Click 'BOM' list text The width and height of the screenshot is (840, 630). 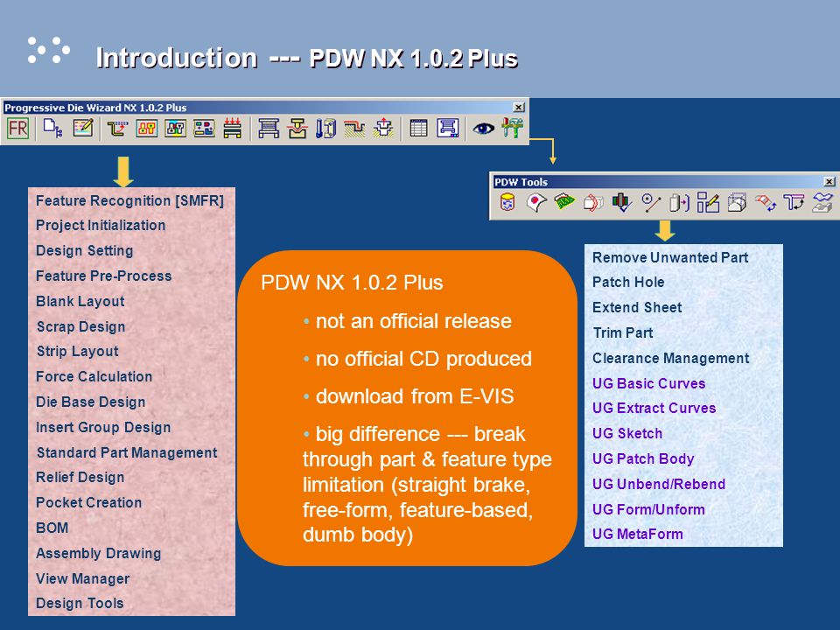[x=52, y=528]
